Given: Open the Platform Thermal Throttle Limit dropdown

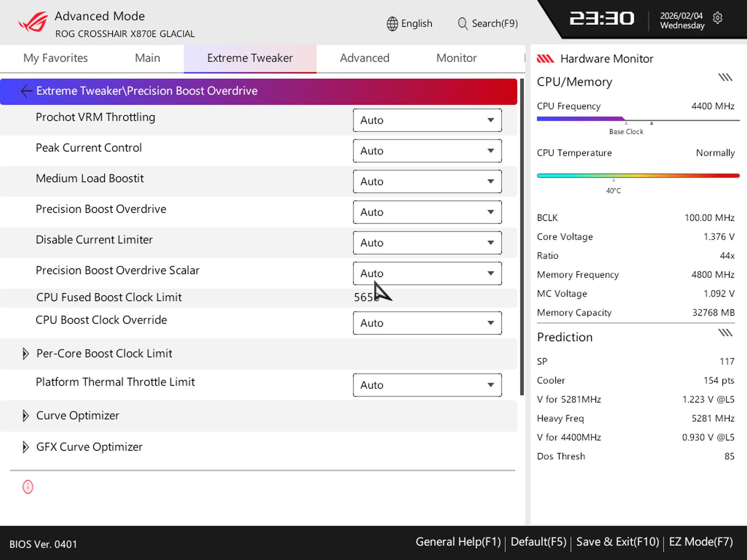Looking at the screenshot, I should (427, 385).
